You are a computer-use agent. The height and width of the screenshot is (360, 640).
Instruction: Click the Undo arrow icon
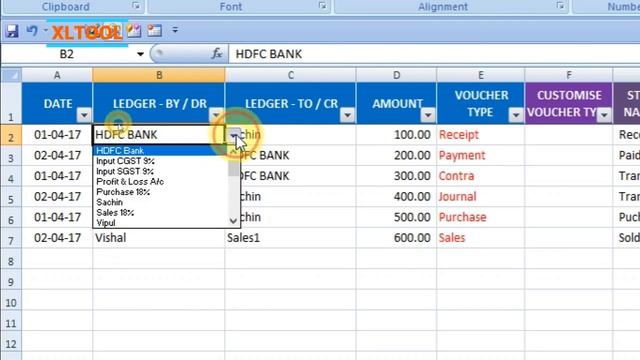[x=32, y=31]
